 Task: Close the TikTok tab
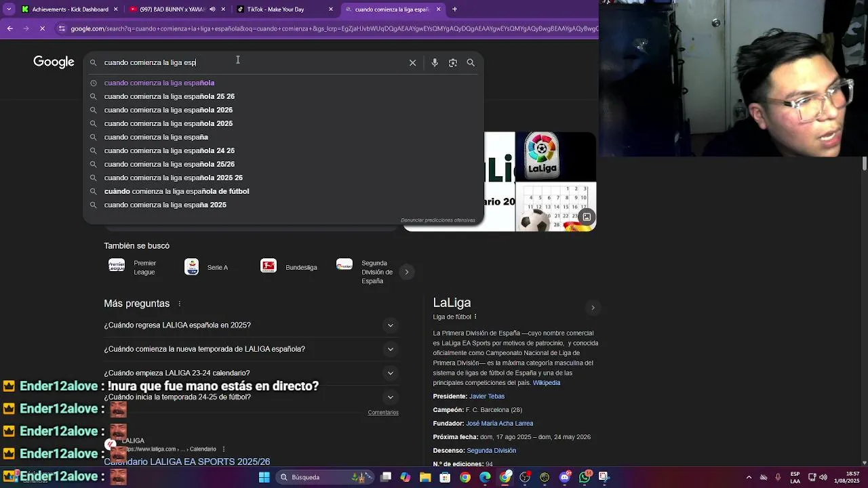331,9
